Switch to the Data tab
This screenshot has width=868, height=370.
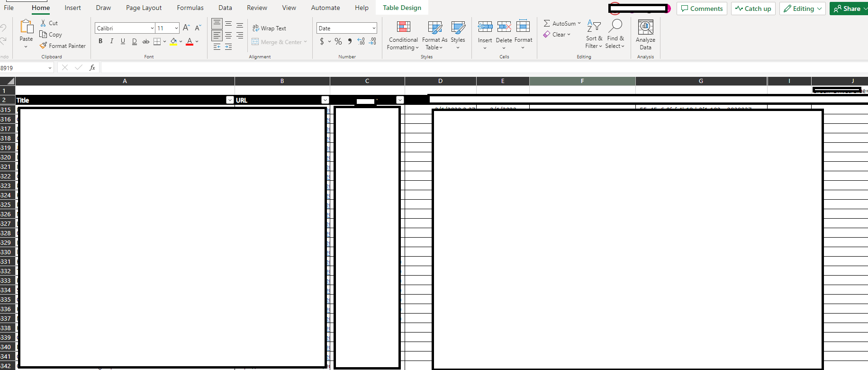click(x=225, y=8)
